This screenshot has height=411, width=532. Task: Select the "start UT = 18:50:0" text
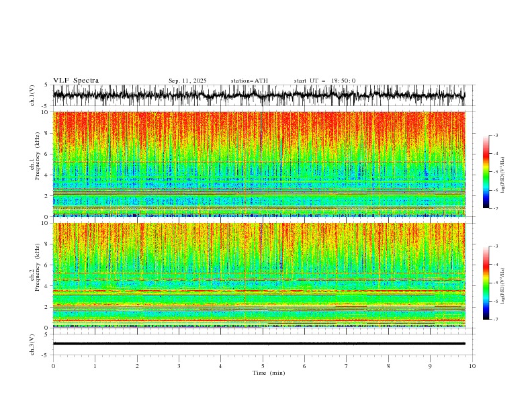[x=324, y=81]
